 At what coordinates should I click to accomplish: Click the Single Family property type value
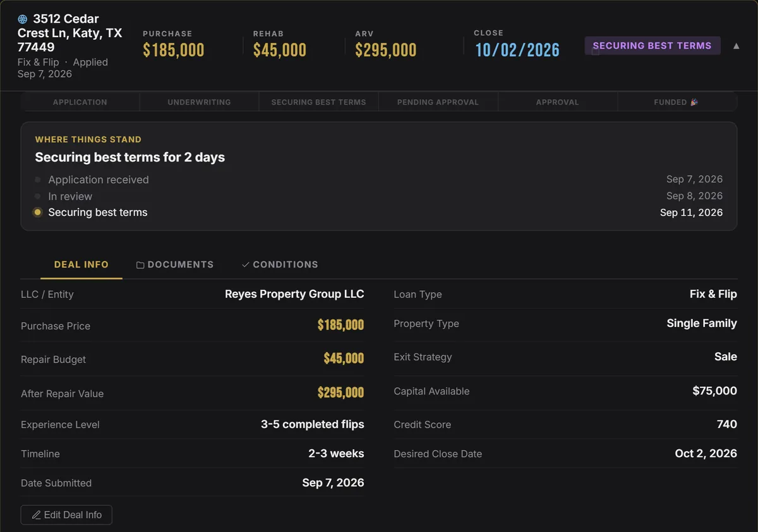(702, 323)
